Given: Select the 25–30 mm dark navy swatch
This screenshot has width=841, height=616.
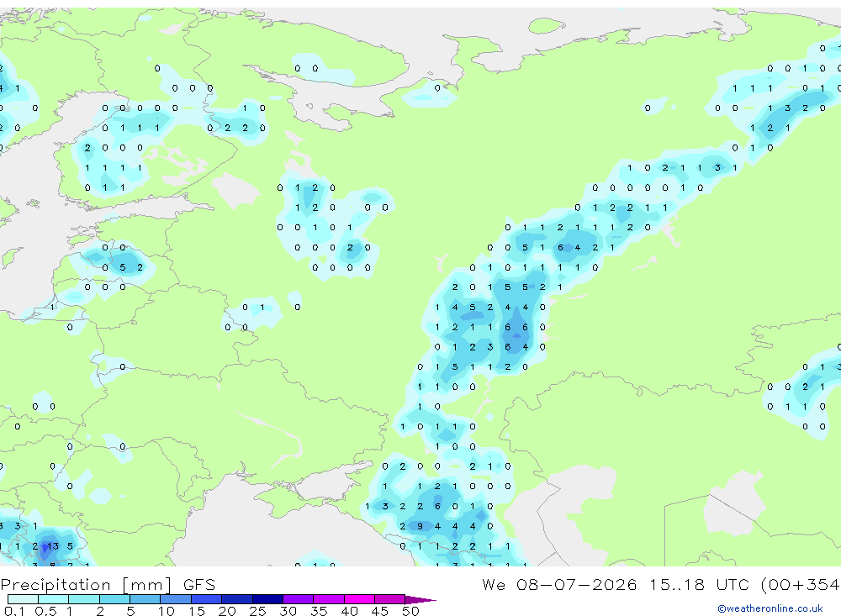Looking at the screenshot, I should click(267, 599).
